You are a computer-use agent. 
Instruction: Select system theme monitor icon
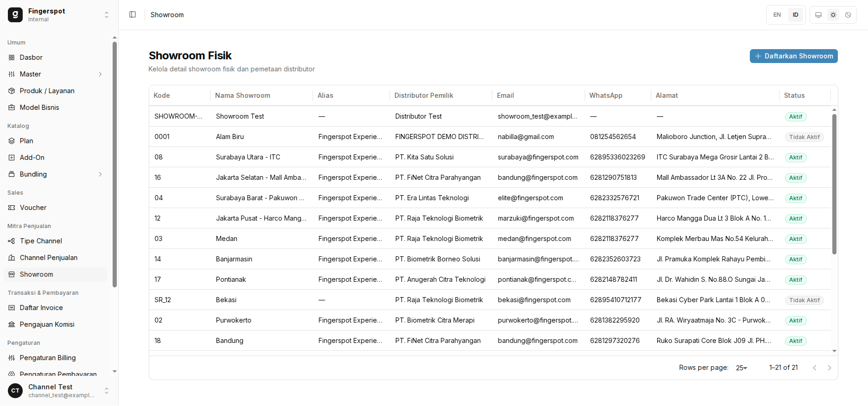click(818, 15)
